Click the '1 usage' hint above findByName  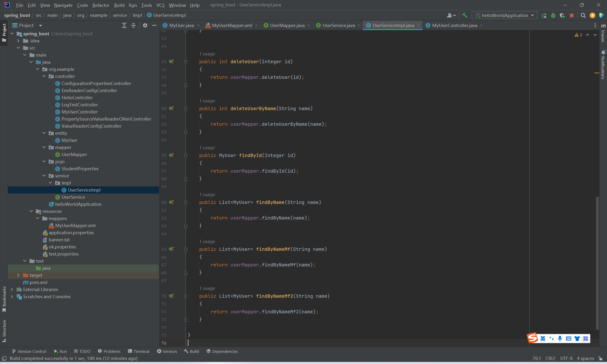[x=207, y=194]
